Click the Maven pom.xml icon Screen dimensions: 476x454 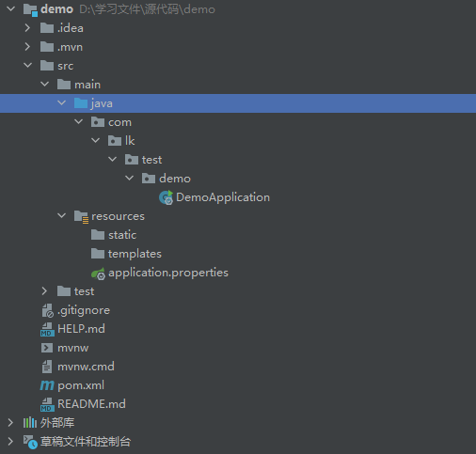coord(47,385)
